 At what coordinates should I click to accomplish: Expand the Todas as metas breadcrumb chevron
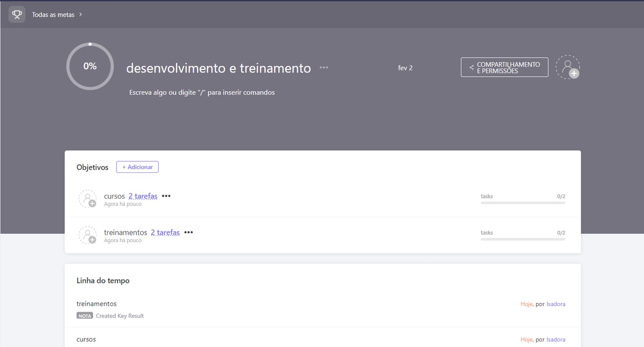point(79,15)
